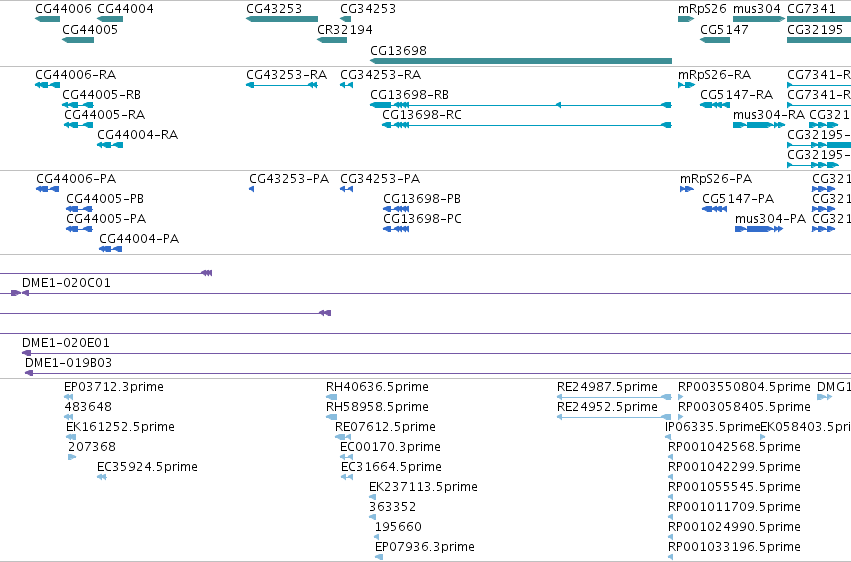Select the CG13698-RC transcript label
Image resolution: width=851 pixels, height=562 pixels.
[x=422, y=114]
